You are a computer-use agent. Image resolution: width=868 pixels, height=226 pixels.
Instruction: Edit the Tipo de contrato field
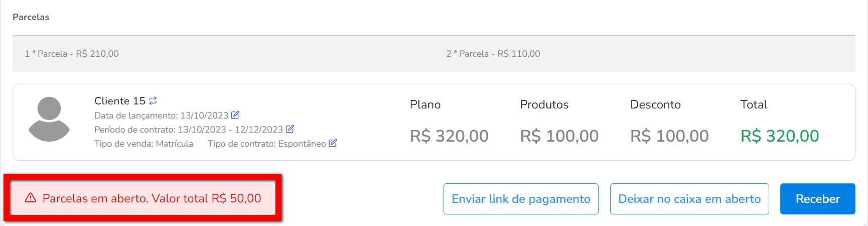(x=333, y=143)
